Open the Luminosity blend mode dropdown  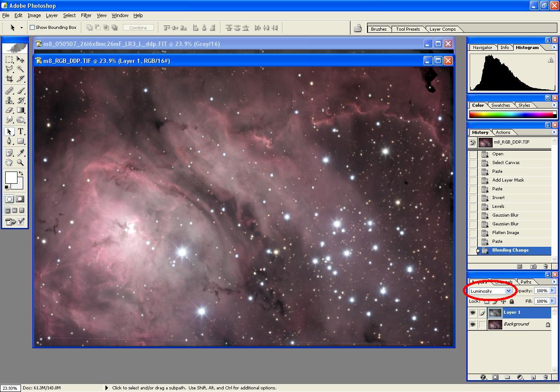point(508,291)
